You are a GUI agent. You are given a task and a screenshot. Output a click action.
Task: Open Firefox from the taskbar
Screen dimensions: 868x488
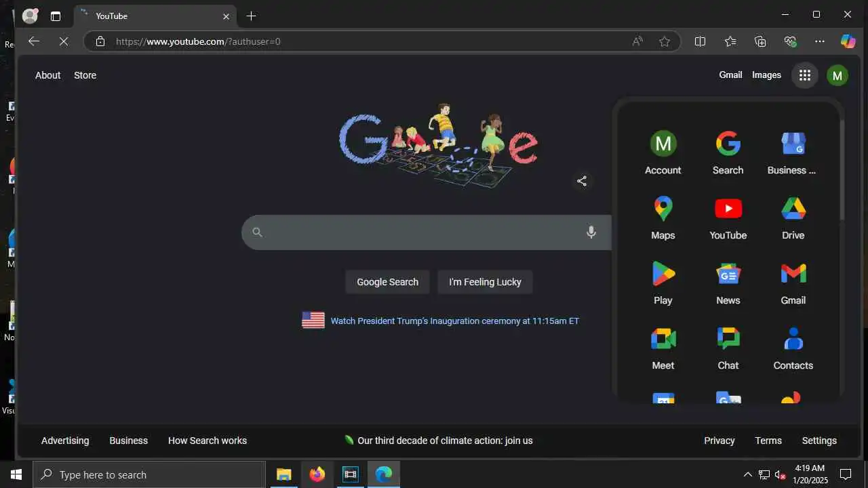click(317, 474)
